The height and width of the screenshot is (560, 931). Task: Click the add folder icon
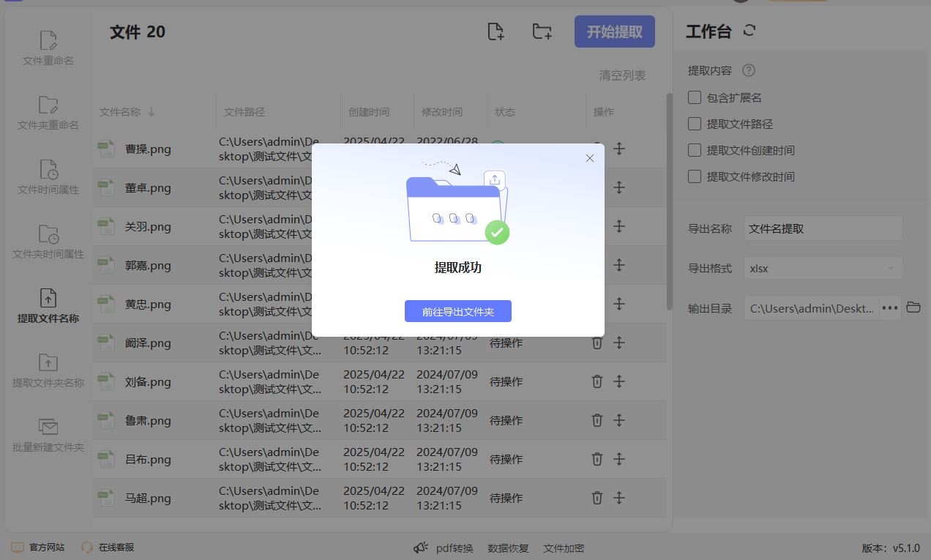542,31
